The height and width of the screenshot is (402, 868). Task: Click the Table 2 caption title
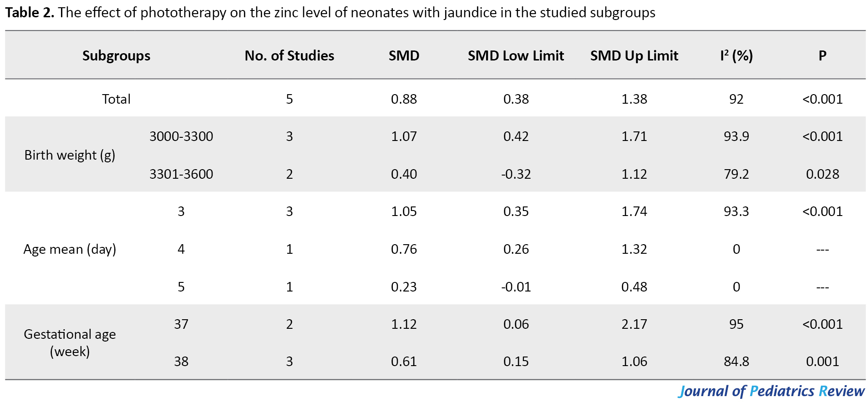pyautogui.click(x=330, y=13)
